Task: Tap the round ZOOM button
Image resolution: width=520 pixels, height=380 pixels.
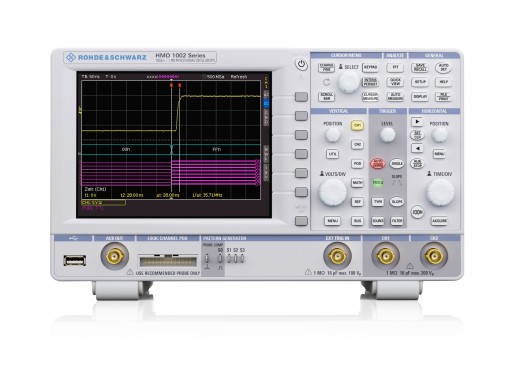Action: coord(417,212)
